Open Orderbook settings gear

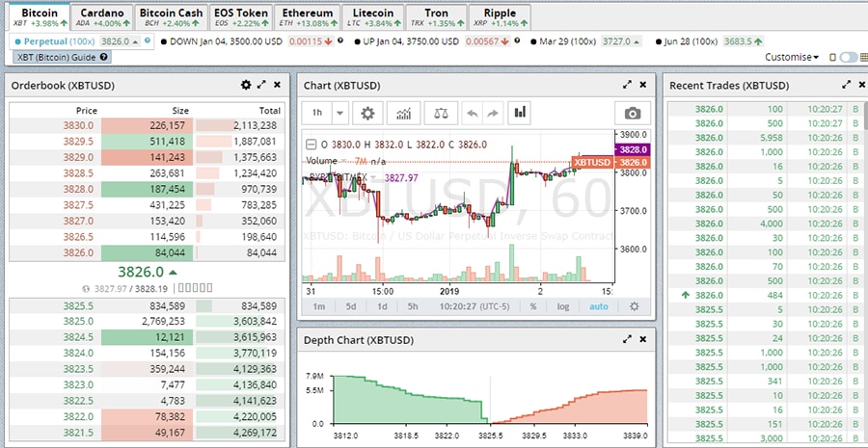[x=246, y=86]
